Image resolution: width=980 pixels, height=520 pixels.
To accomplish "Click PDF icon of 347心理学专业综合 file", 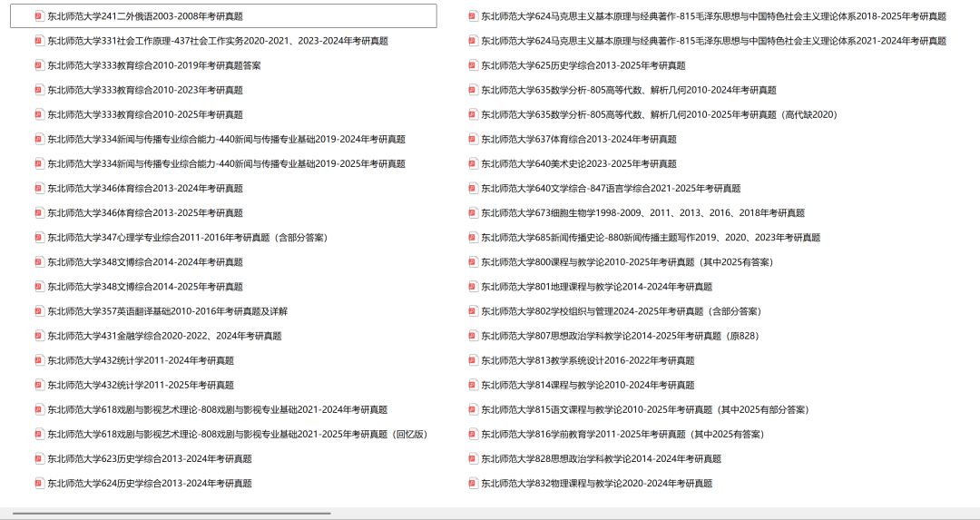I will [x=39, y=238].
